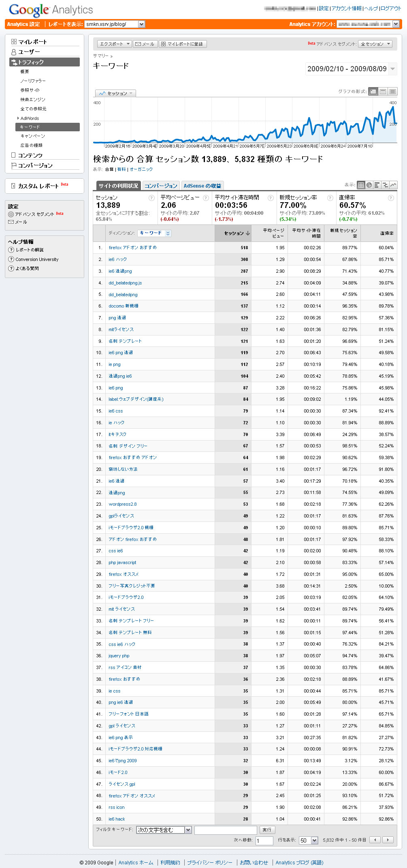Open the エクスポート export dropdown
Image resolution: width=407 pixels, height=868 pixels.
click(115, 44)
